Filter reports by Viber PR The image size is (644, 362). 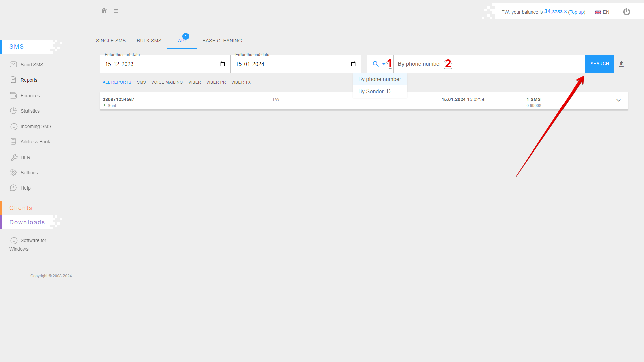[x=216, y=82]
